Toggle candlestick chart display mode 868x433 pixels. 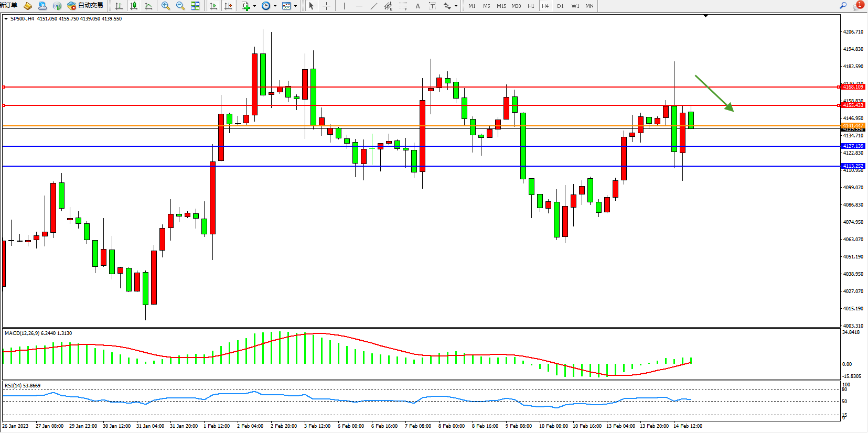click(x=134, y=6)
